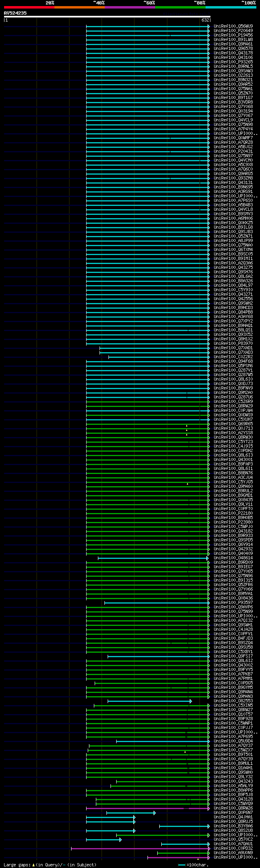This screenshot has width=260, height=868.
Task: Open UniRef100_P93597 entry
Action: 233,602
